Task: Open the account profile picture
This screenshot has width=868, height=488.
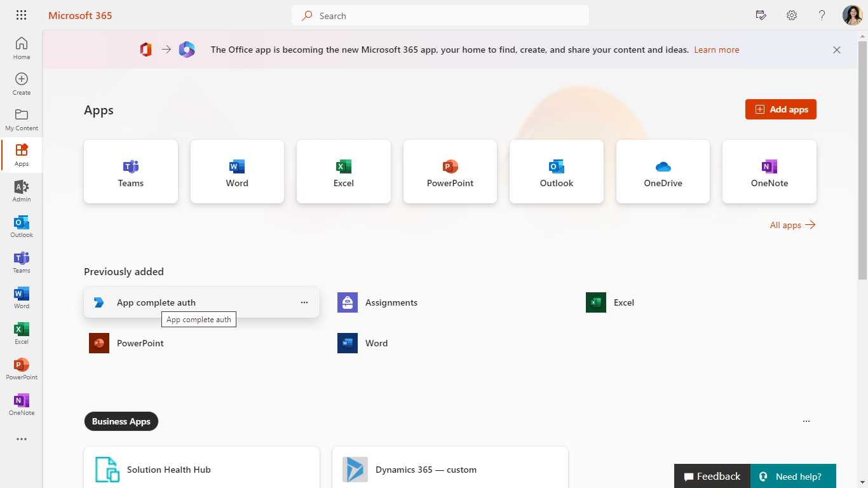Action: click(852, 15)
